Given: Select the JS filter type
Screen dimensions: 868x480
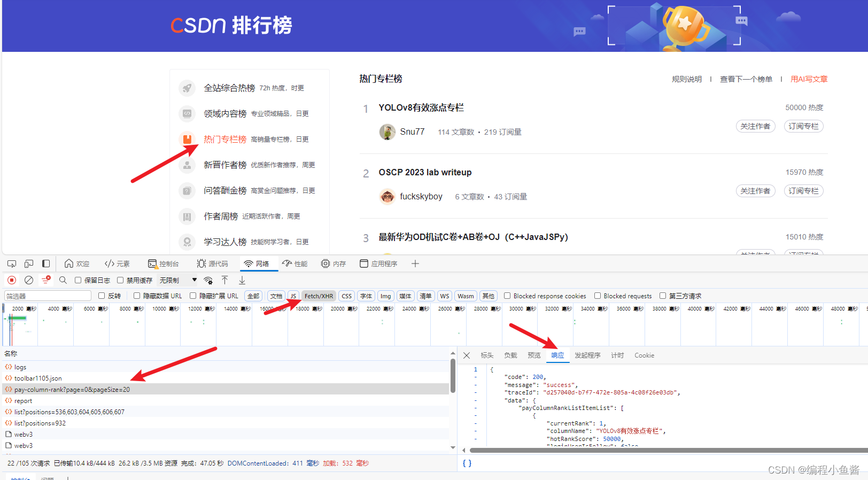Looking at the screenshot, I should (x=293, y=296).
